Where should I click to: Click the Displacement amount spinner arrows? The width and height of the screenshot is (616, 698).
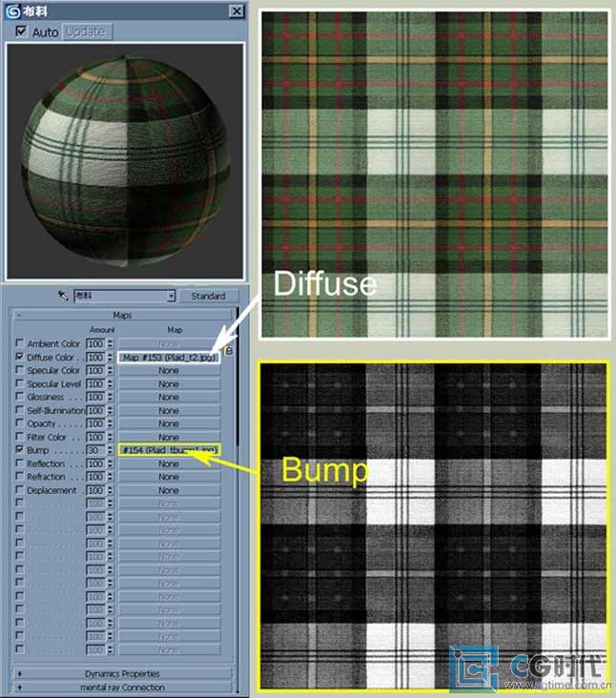point(110,490)
